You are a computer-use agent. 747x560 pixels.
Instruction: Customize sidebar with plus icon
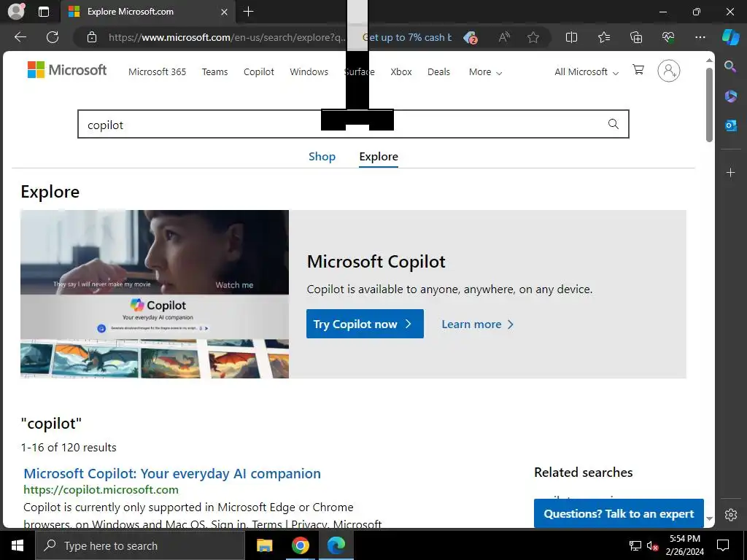click(730, 172)
